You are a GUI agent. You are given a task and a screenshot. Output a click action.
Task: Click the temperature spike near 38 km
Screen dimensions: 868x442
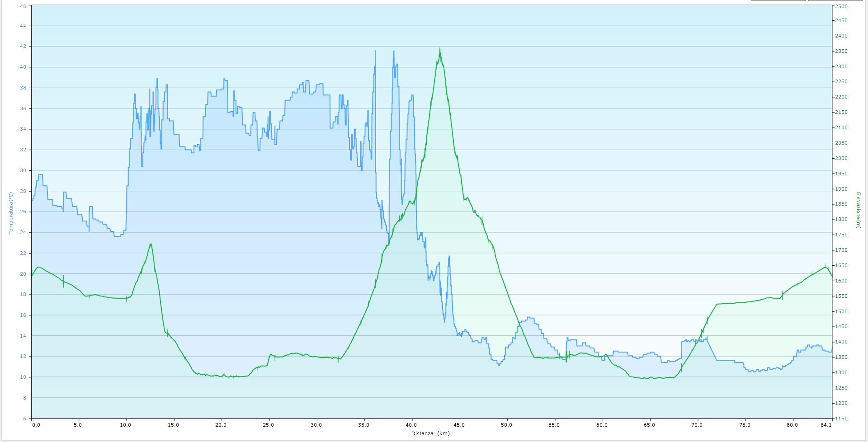394,52
